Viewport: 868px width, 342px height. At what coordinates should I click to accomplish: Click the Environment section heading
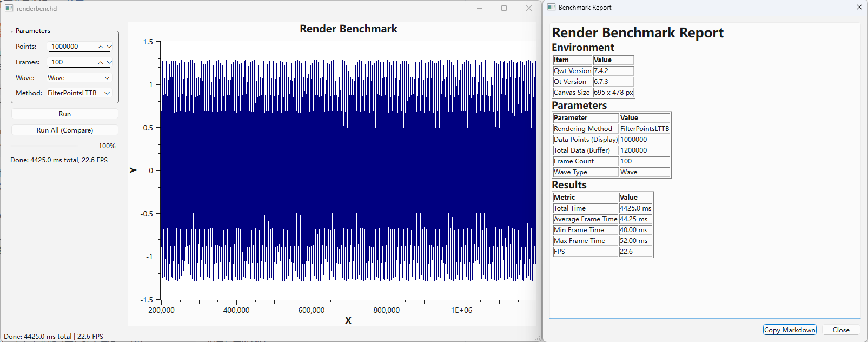coord(583,48)
